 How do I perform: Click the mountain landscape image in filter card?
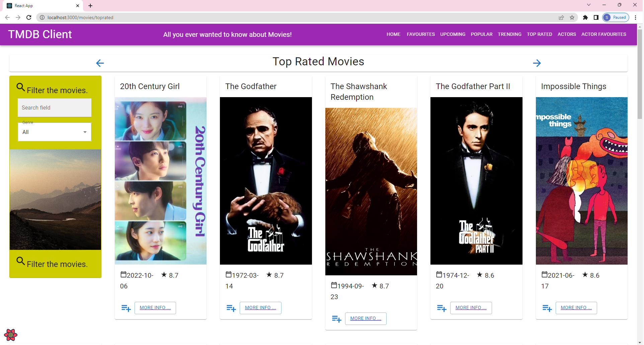tap(55, 200)
